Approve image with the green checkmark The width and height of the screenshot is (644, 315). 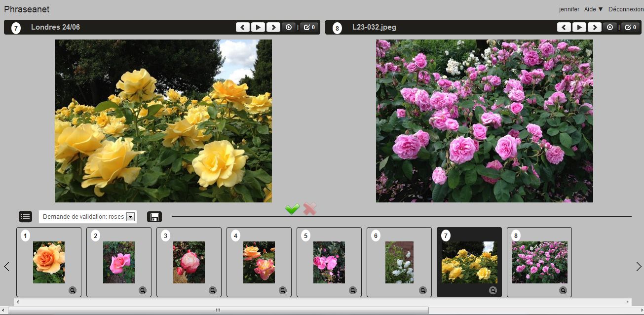click(x=293, y=209)
